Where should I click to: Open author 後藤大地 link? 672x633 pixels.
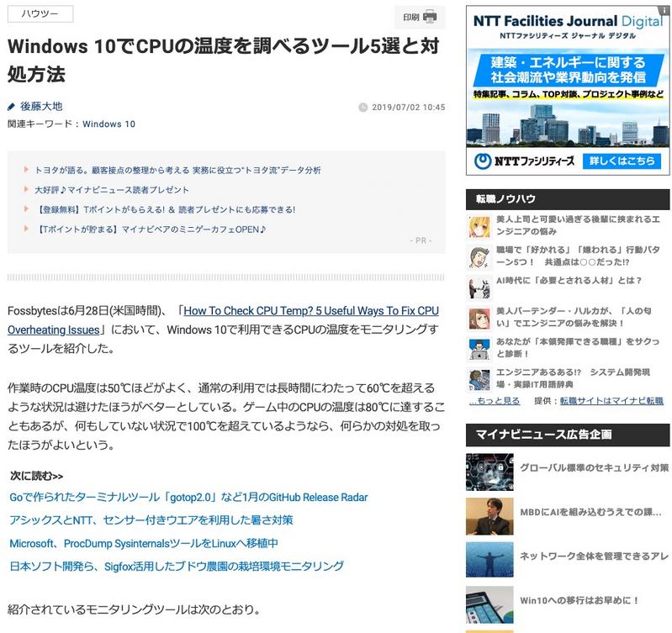41,106
